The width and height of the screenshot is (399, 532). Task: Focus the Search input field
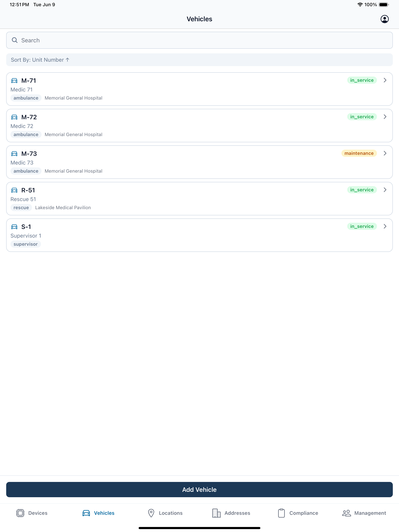click(199, 40)
